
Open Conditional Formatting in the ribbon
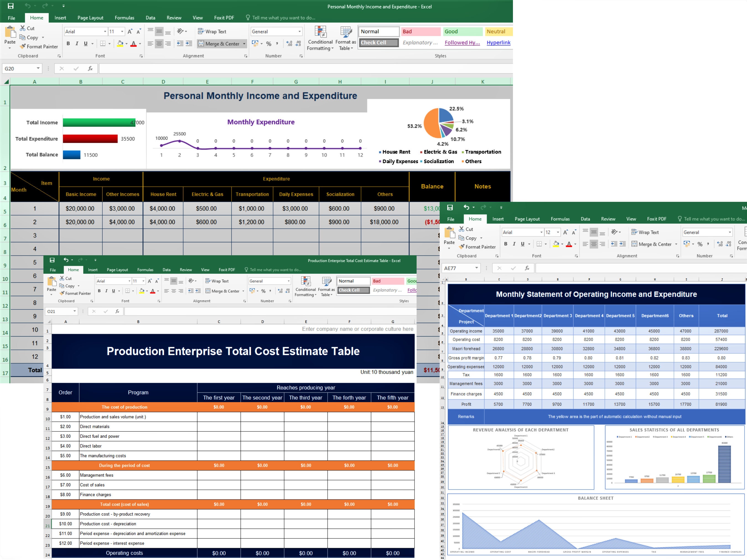(x=320, y=38)
